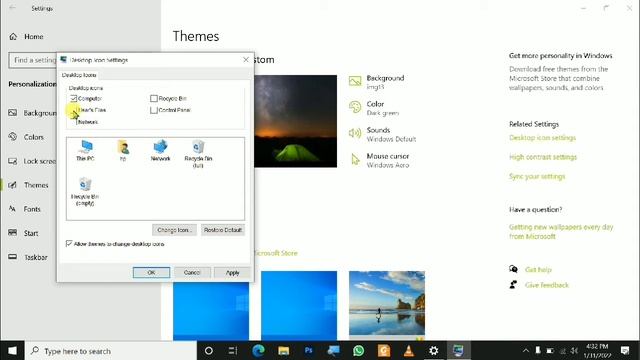Click the Give feedback link
Image resolution: width=640 pixels, height=360 pixels.
click(x=547, y=285)
